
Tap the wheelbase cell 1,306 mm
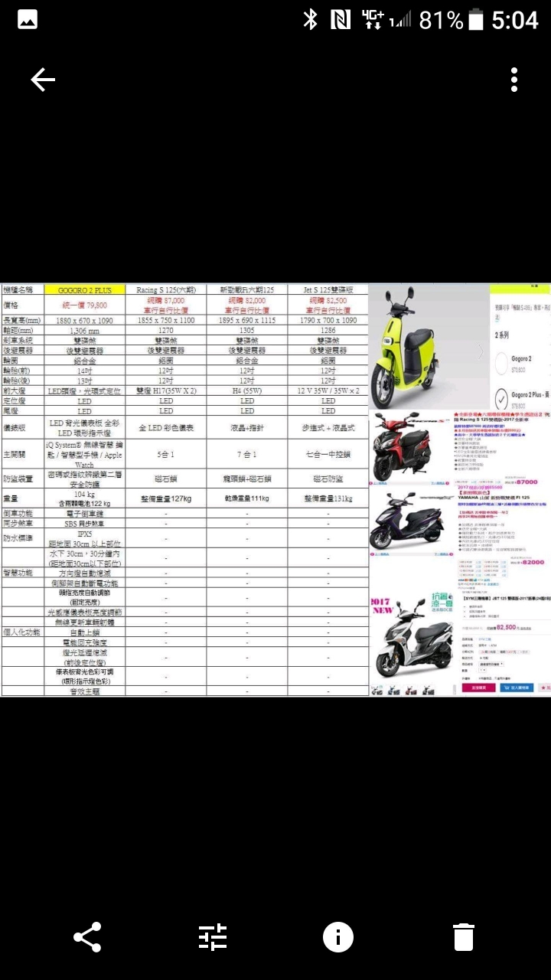[85, 331]
